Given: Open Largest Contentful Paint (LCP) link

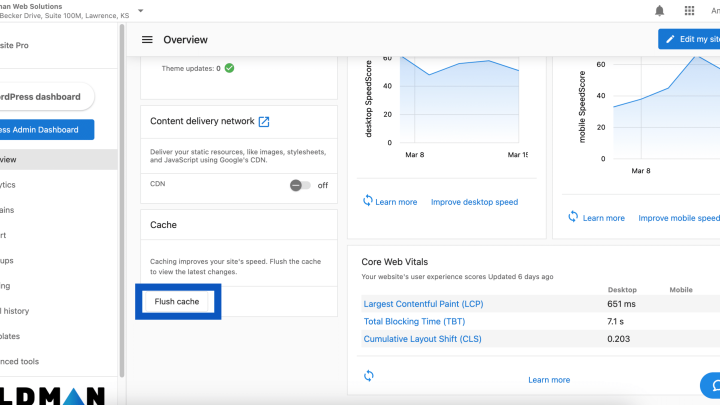Looking at the screenshot, I should pos(423,304).
